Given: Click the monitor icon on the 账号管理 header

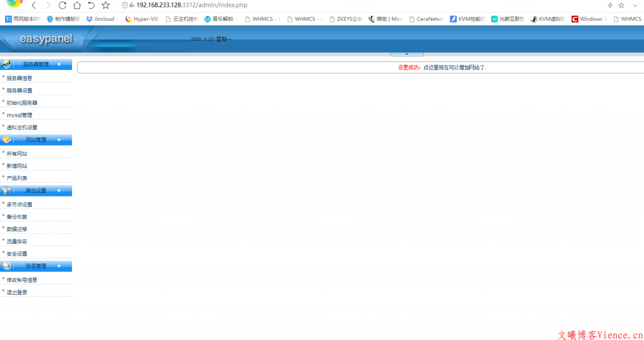Looking at the screenshot, I should (7, 266).
